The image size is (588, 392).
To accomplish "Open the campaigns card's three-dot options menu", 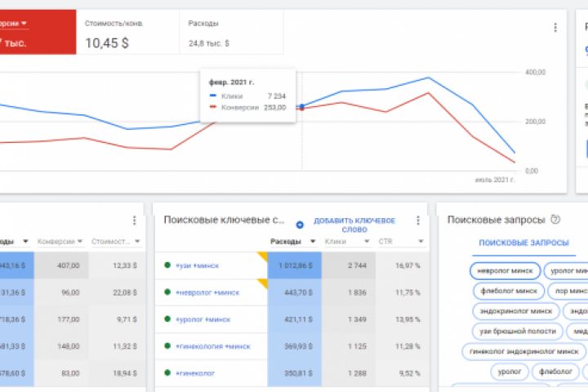I will coord(134,220).
